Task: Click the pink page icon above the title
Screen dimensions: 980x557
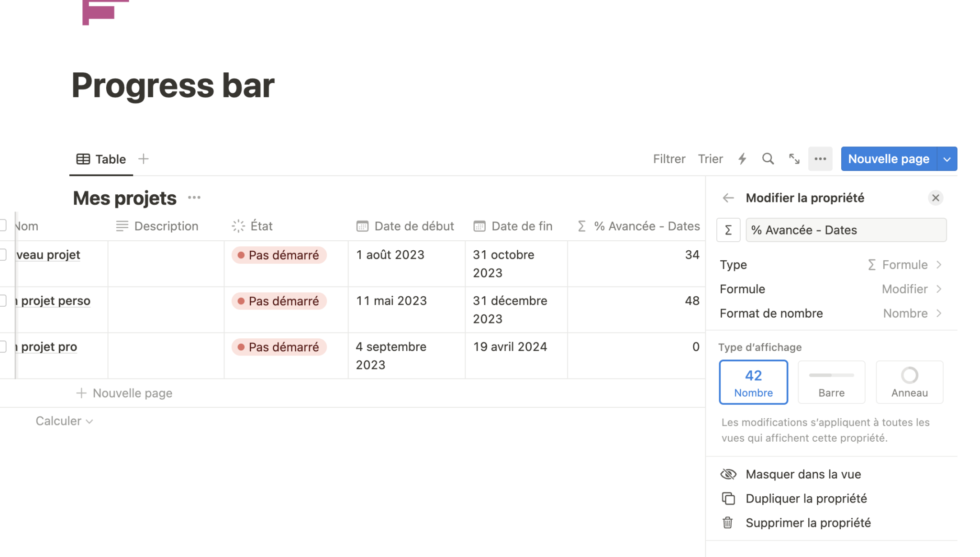Action: point(105,12)
